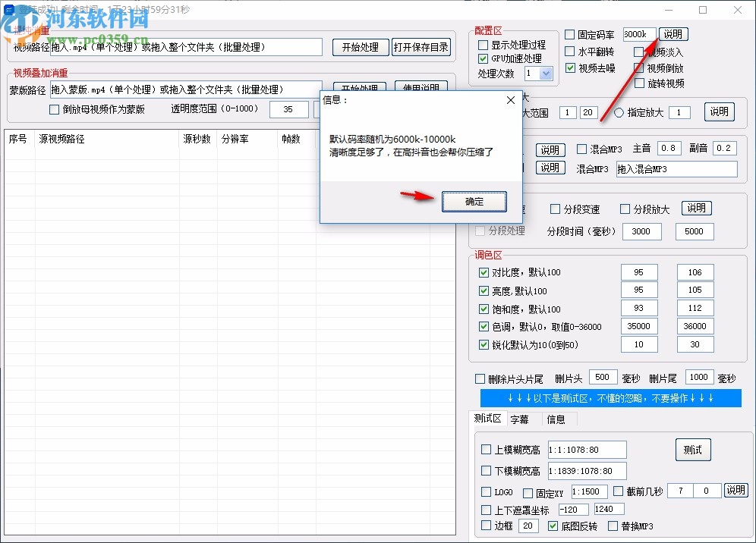This screenshot has width=756, height=543.
Task: Click 打开保存目录 button
Action: coord(421,46)
